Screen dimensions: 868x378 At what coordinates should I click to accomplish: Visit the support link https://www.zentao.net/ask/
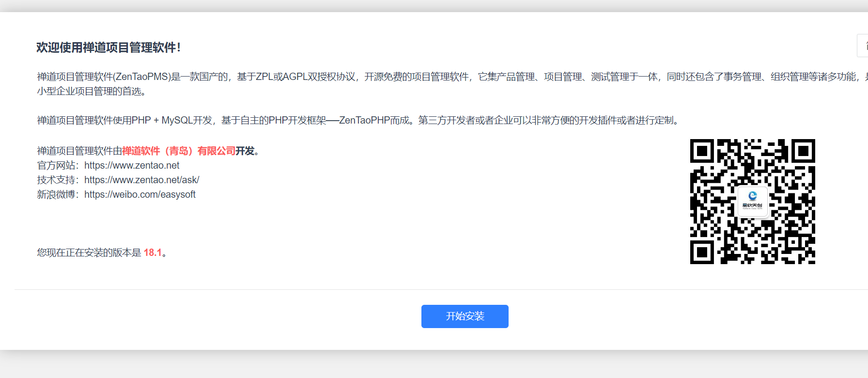[x=142, y=180]
